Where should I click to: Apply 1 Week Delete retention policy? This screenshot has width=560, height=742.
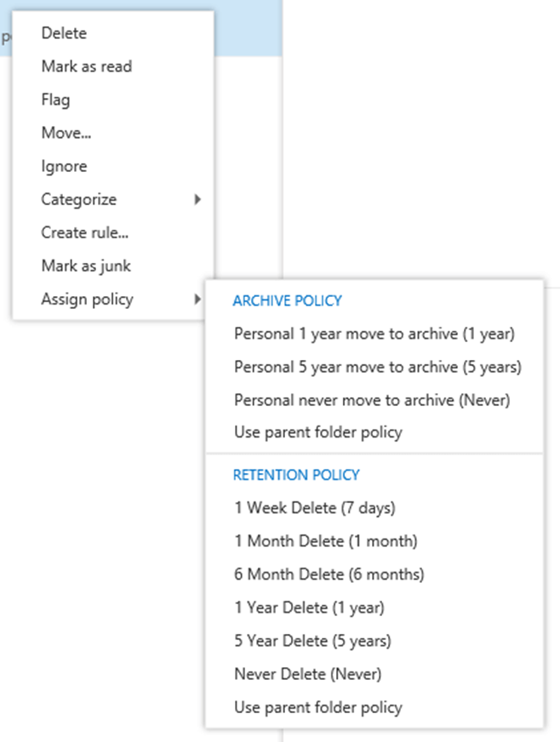point(315,508)
